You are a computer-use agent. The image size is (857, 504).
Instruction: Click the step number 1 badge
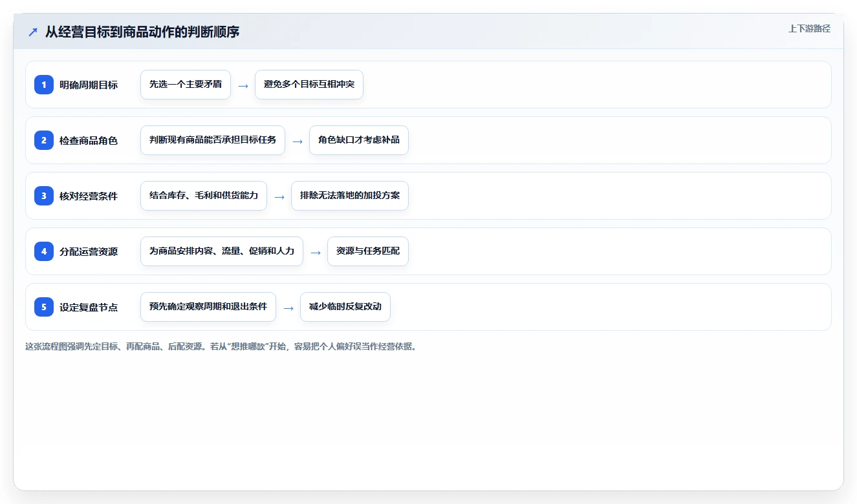[44, 85]
